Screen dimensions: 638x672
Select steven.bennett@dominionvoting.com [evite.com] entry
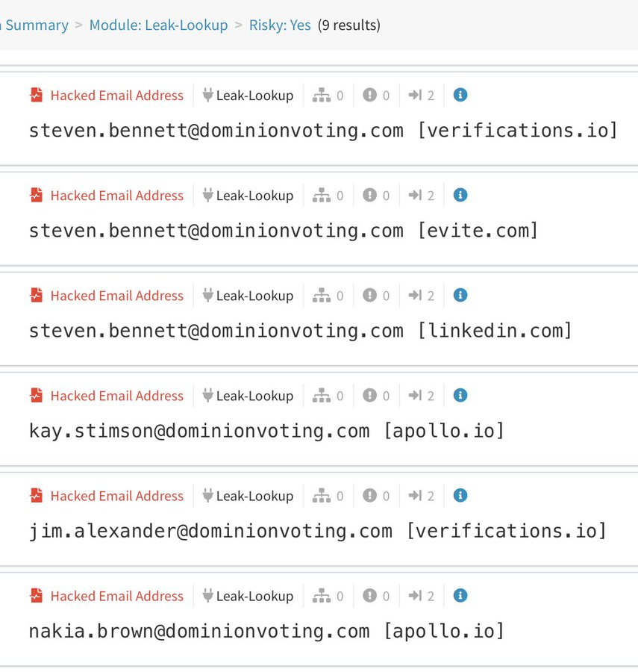(284, 231)
